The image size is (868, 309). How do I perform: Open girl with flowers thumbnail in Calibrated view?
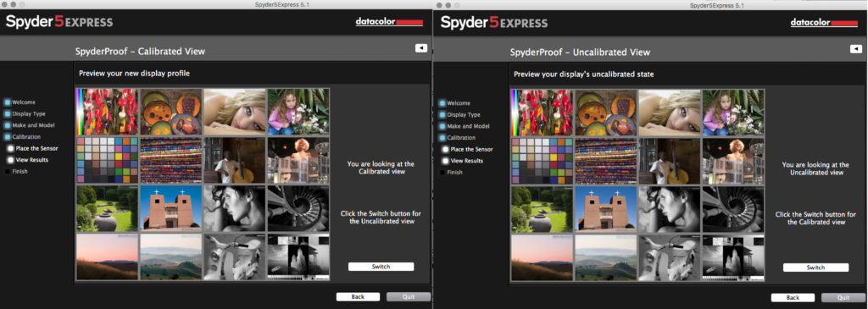coord(298,113)
